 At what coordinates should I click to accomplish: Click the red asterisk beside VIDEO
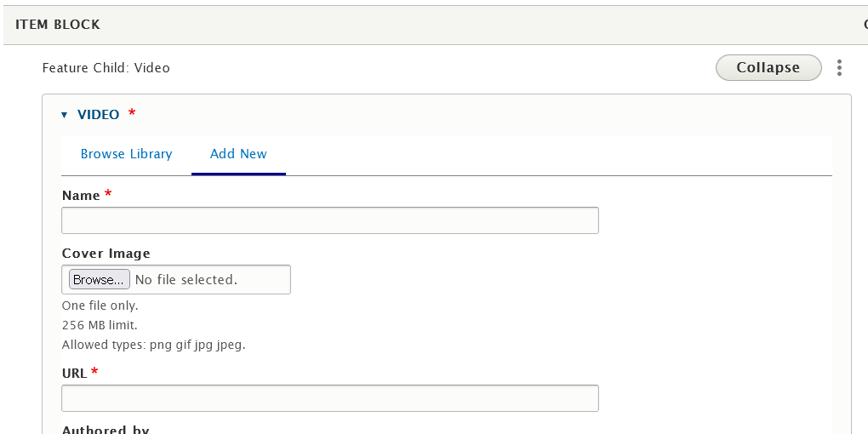132,113
